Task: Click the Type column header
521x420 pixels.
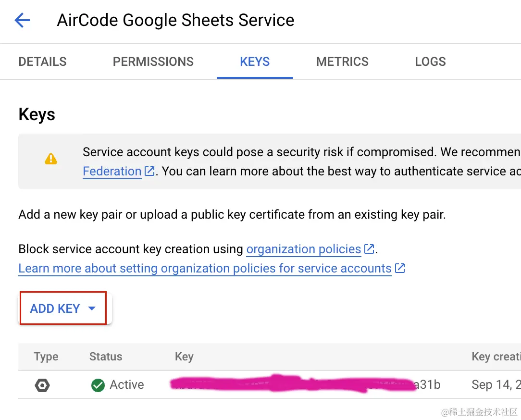Action: pyautogui.click(x=46, y=357)
